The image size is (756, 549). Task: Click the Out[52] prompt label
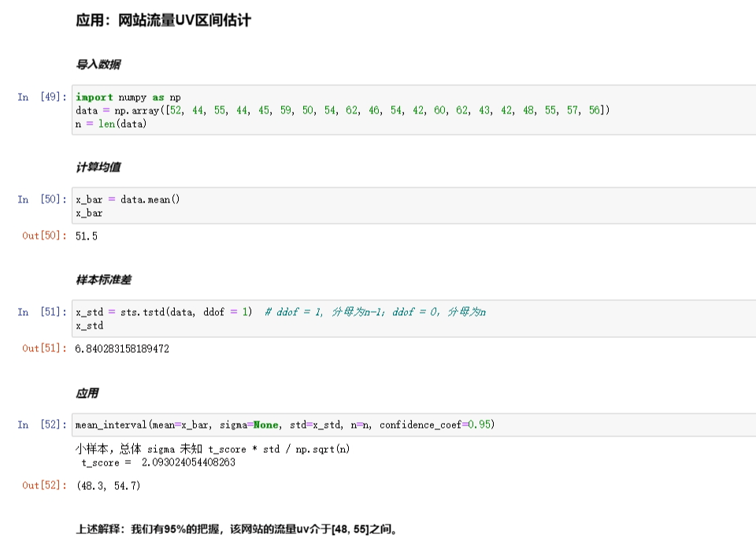44,485
